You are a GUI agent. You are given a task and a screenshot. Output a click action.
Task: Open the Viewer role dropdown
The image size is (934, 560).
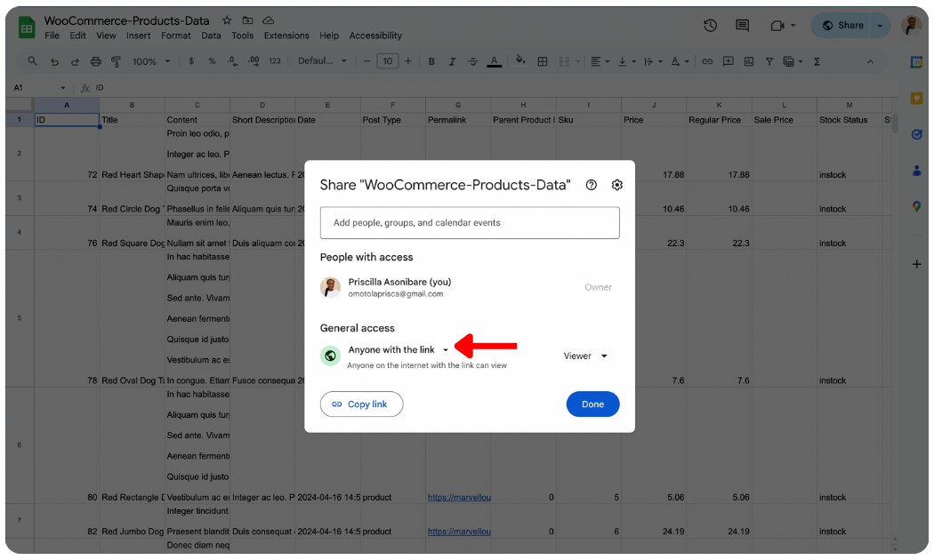tap(585, 356)
